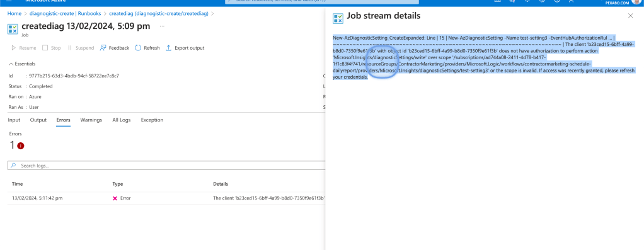Image resolution: width=644 pixels, height=250 pixels.
Task: Open the more options ellipsis beside job title
Action: pos(162,26)
